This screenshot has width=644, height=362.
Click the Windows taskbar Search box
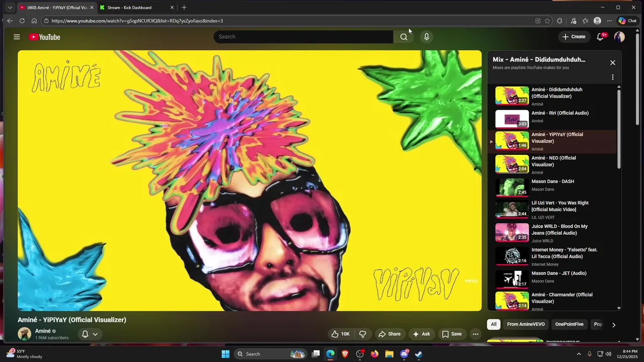coord(271,354)
